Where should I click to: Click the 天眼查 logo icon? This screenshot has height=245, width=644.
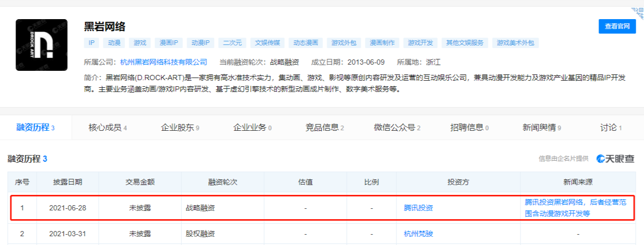[x=616, y=159]
